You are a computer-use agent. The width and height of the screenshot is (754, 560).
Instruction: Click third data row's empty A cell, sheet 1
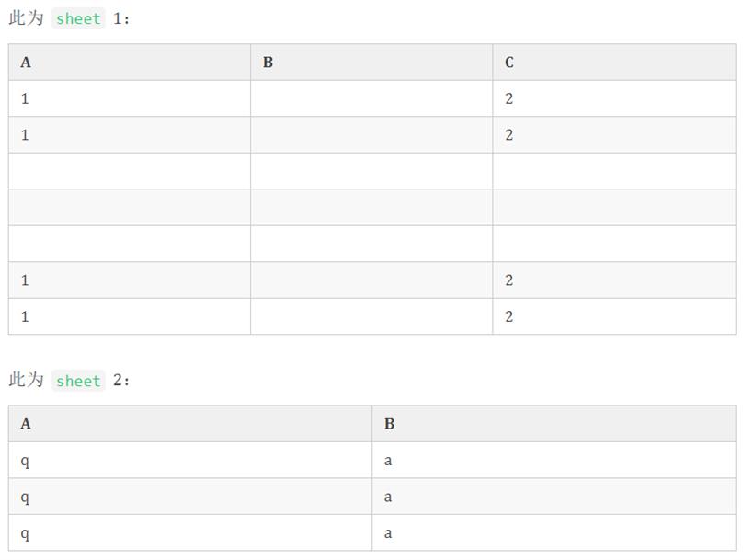pyautogui.click(x=130, y=171)
